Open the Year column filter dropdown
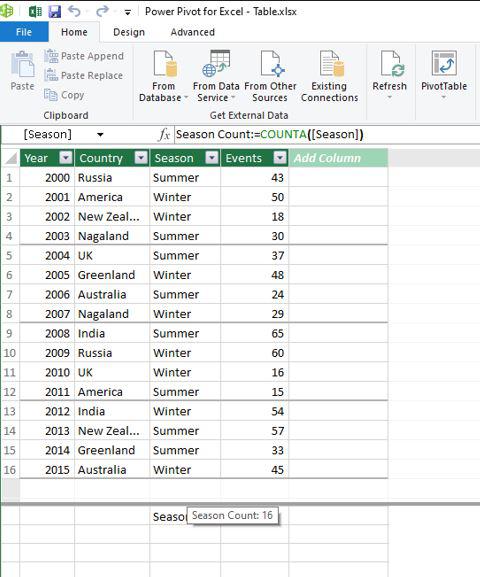480x577 pixels. tap(66, 158)
